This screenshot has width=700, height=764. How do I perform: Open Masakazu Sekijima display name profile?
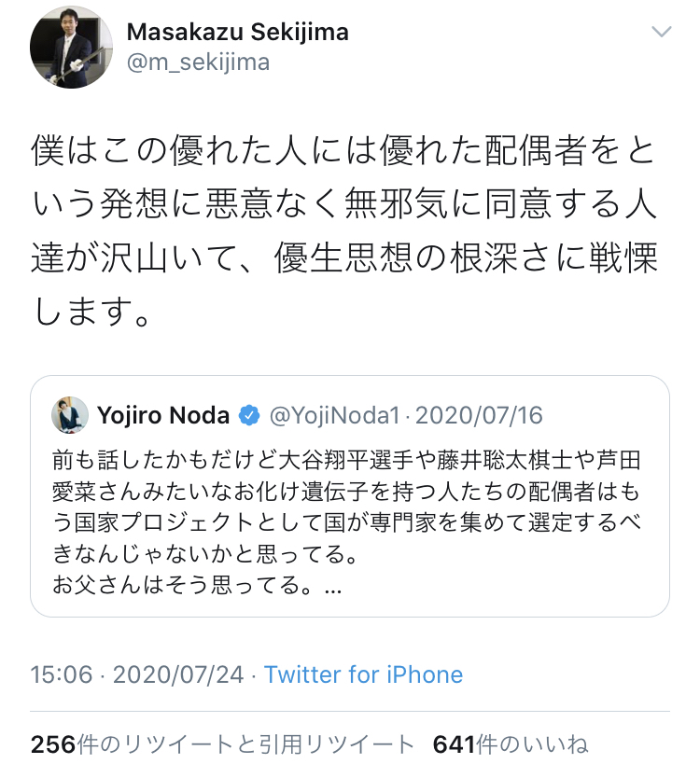[x=237, y=32]
